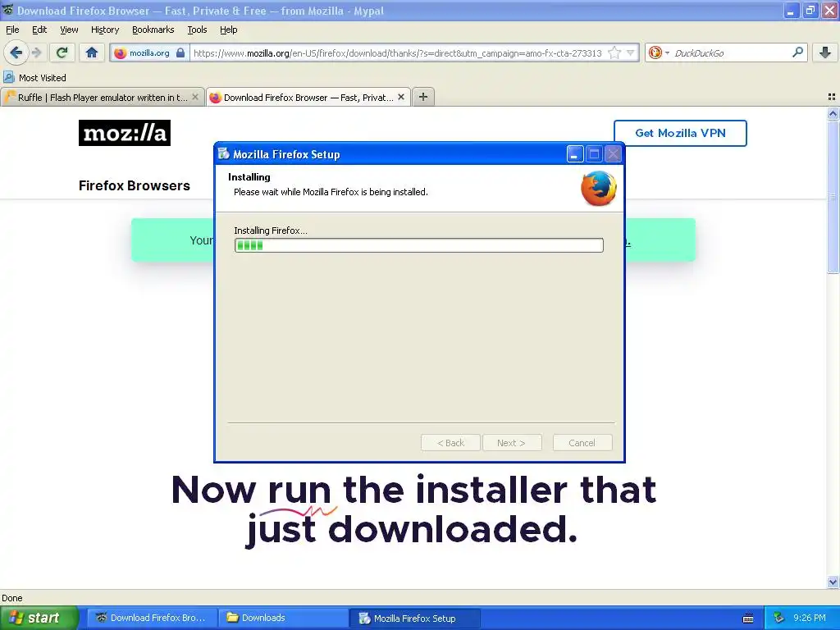Click the on-screen keyboard tray icon

[748, 619]
